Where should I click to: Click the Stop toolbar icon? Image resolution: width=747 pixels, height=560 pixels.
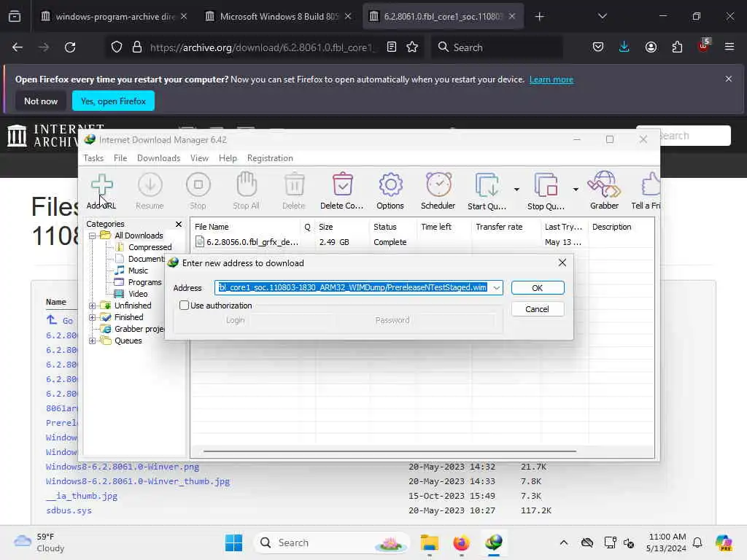[x=198, y=191]
